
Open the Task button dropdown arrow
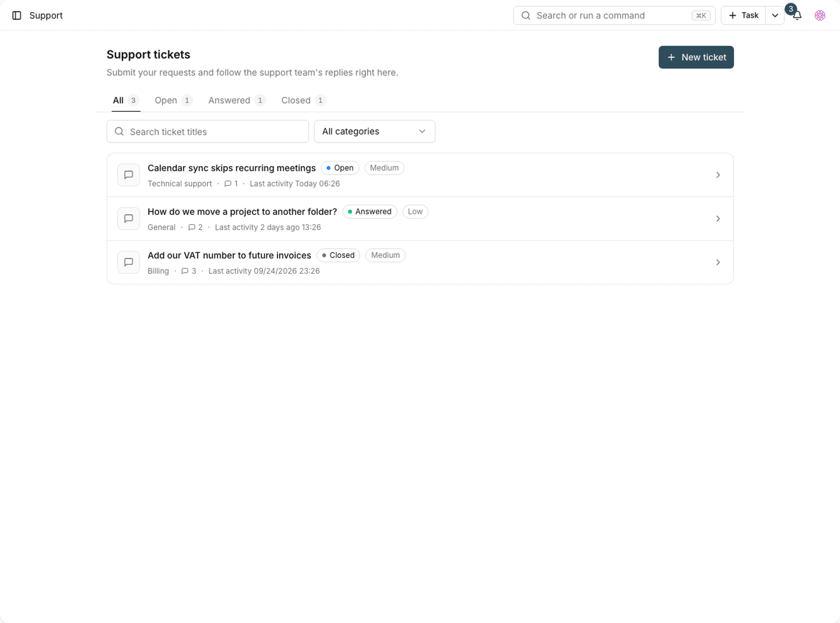(x=775, y=15)
